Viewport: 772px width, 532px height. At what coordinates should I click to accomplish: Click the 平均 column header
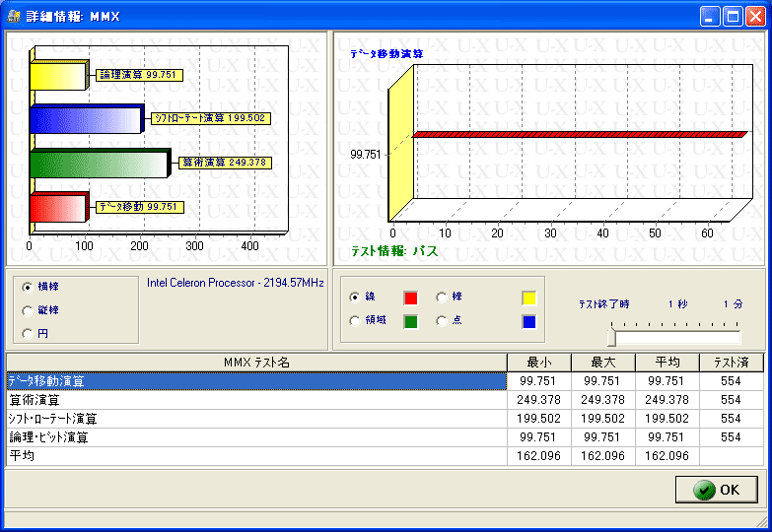click(x=667, y=363)
